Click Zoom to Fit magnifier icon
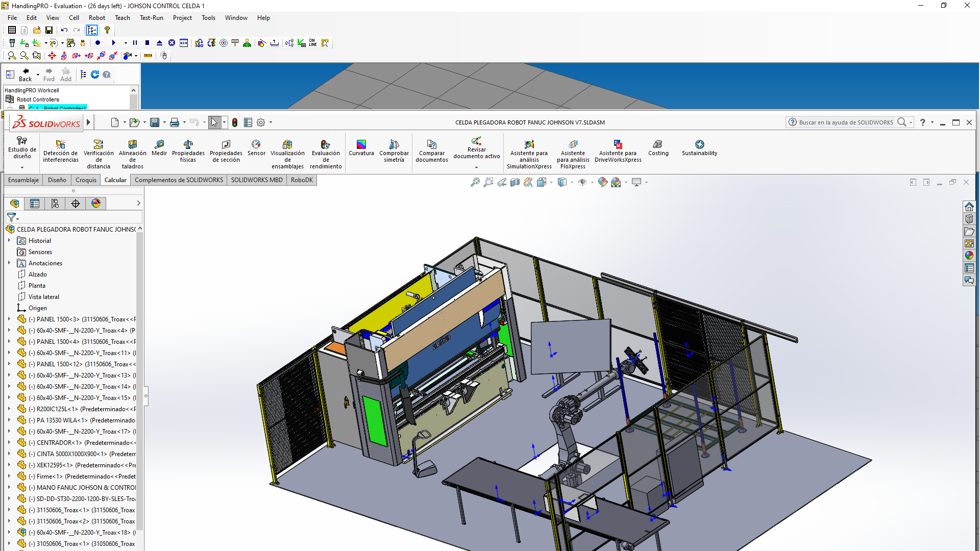The image size is (980, 551). [x=475, y=182]
